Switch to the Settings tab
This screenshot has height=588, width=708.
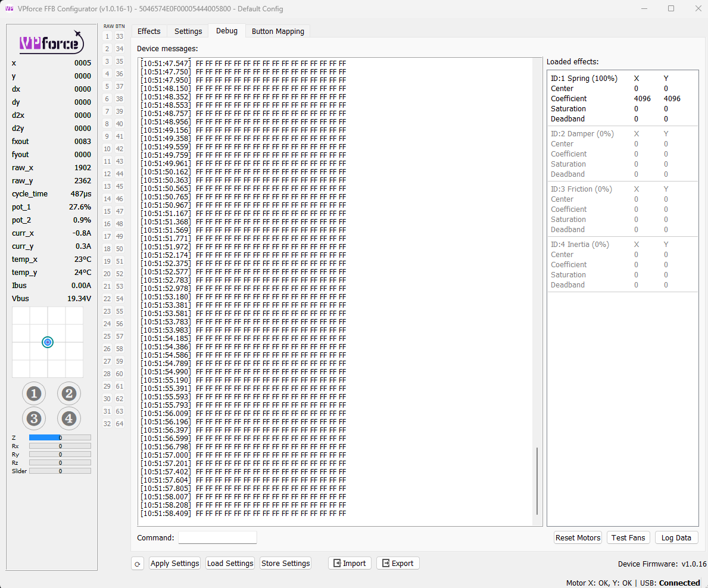188,31
